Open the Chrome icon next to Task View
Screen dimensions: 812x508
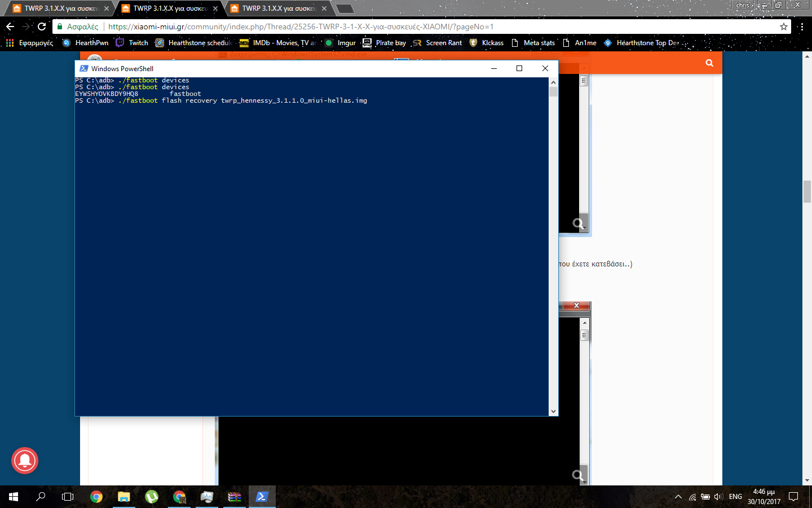[x=96, y=497]
